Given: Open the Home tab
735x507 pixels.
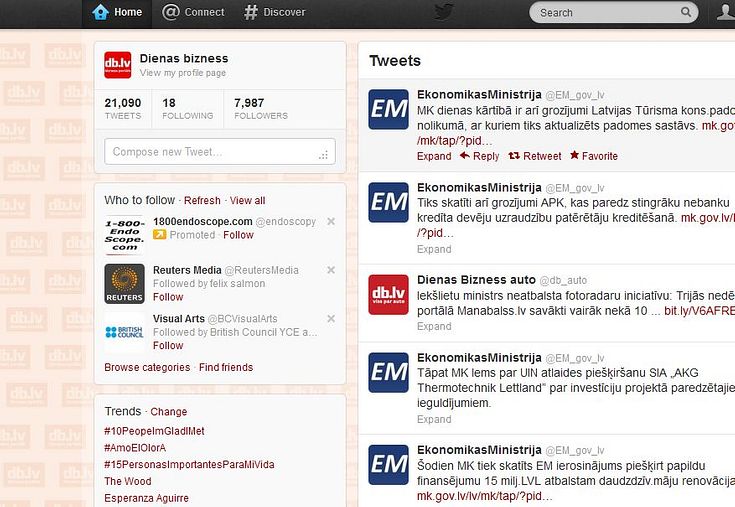Looking at the screenshot, I should point(117,12).
